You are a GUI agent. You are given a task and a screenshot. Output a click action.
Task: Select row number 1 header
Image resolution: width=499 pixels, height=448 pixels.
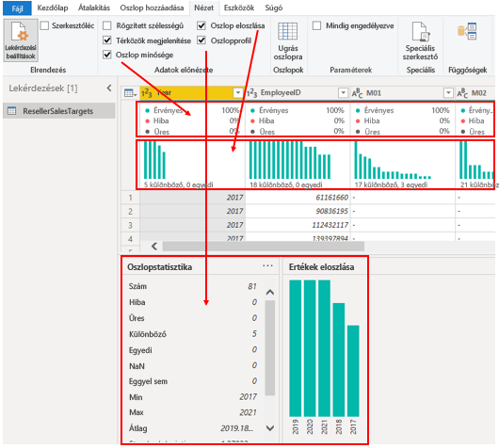(x=131, y=198)
